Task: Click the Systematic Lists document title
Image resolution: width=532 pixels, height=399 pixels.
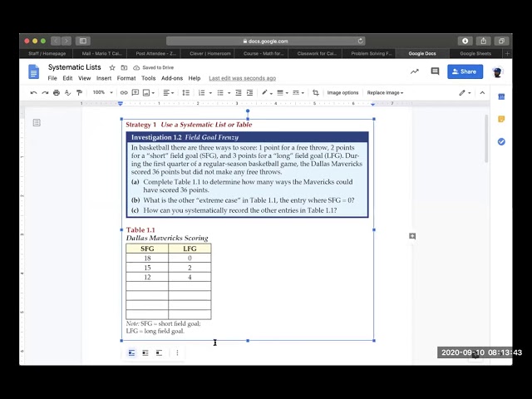Action: tap(74, 67)
